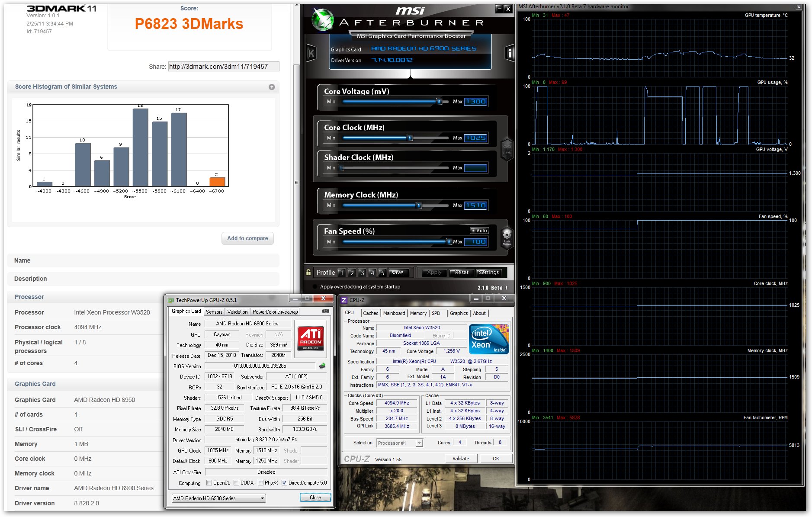The image size is (812, 517).
Task: Click the 3DMark 11 logo
Action: pos(61,8)
